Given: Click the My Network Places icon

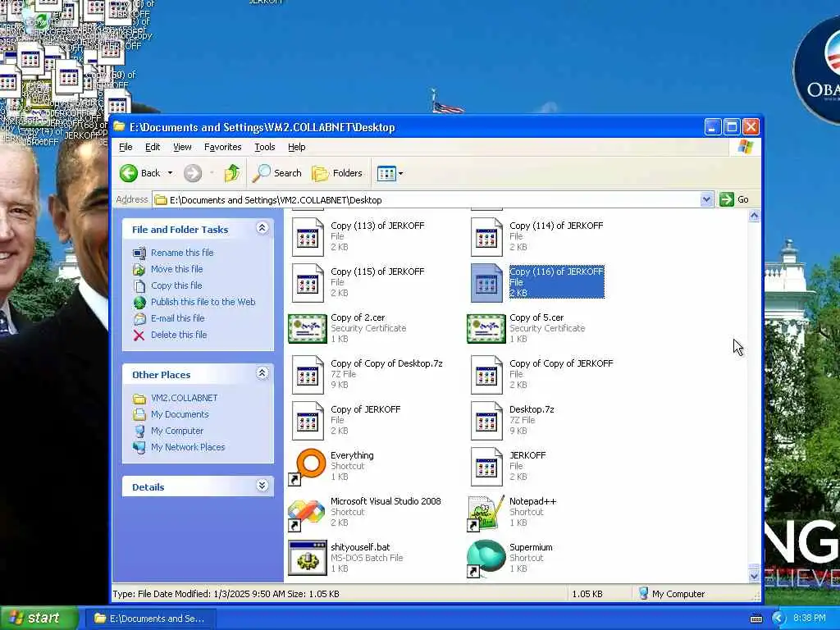Looking at the screenshot, I should 139,447.
